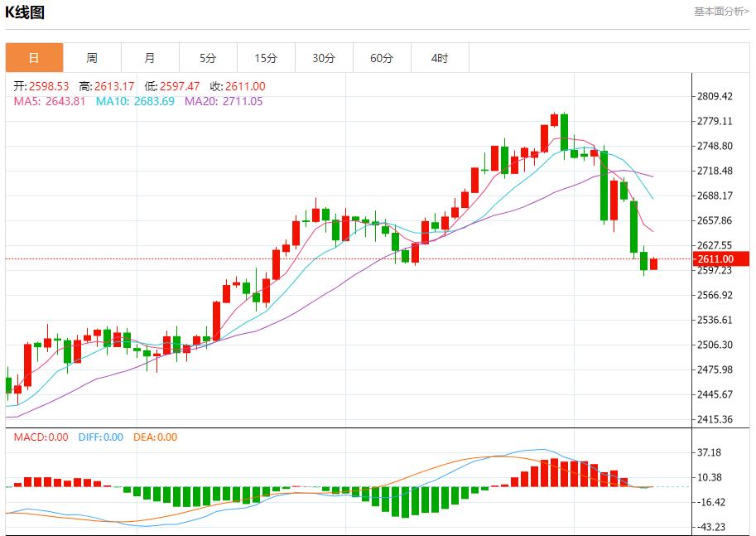This screenshot has width=756, height=536.
Task: Select the 15分 interval tab
Action: click(266, 58)
